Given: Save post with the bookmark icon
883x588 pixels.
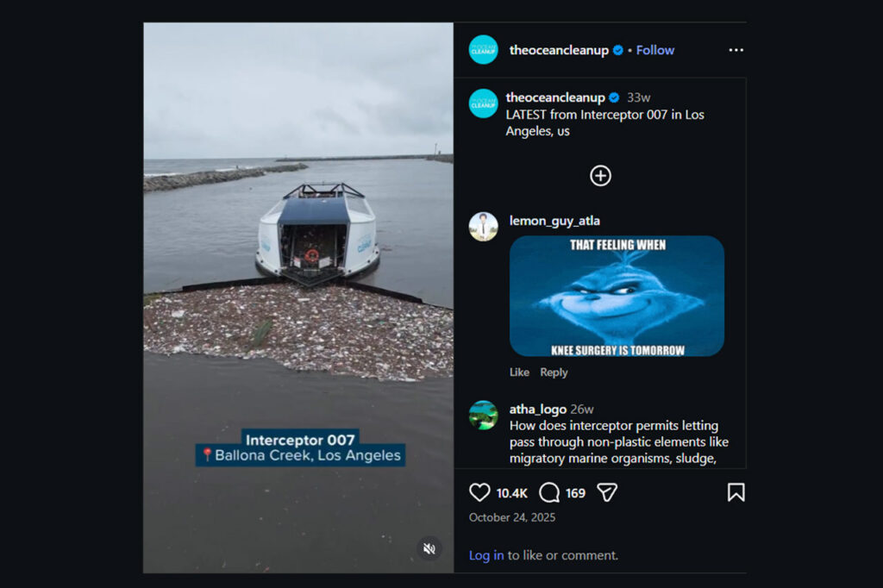Looking at the screenshot, I should coord(736,492).
